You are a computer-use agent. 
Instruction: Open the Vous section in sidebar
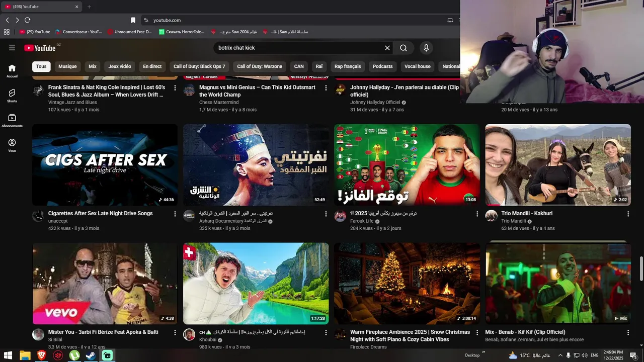click(12, 145)
